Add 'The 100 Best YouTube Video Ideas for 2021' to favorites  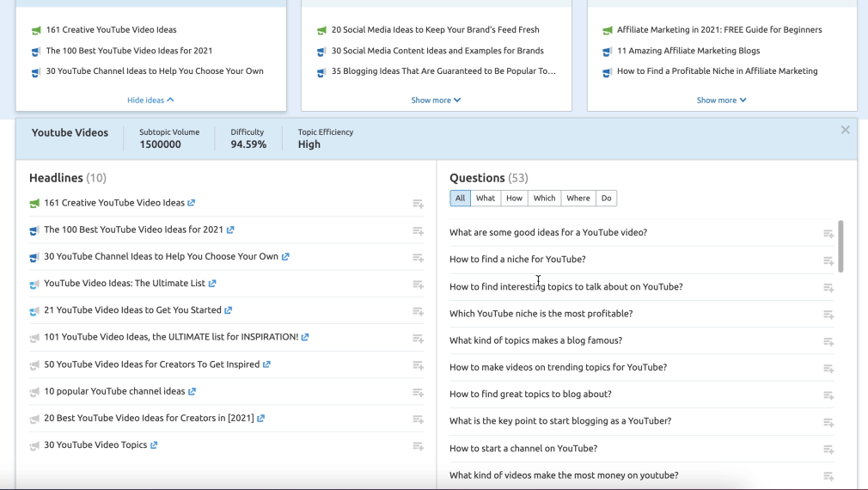pos(418,231)
